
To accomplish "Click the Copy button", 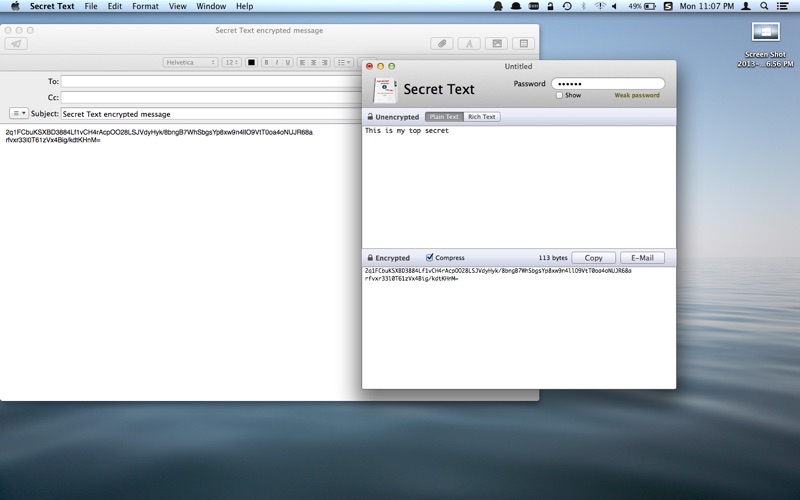I will click(x=593, y=258).
